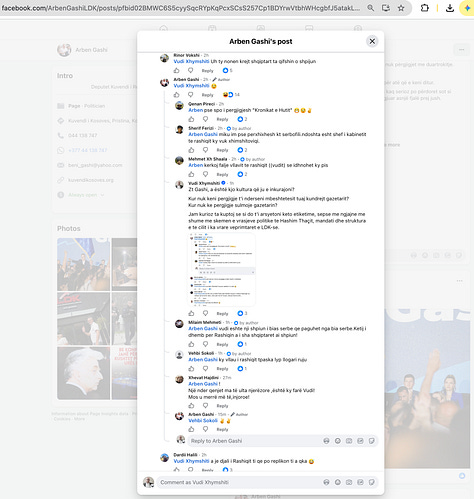Open 'Arben Gashi' mention in Sherif Ferizi's comment
Viewport: 474px width, 499px height.
point(203,134)
